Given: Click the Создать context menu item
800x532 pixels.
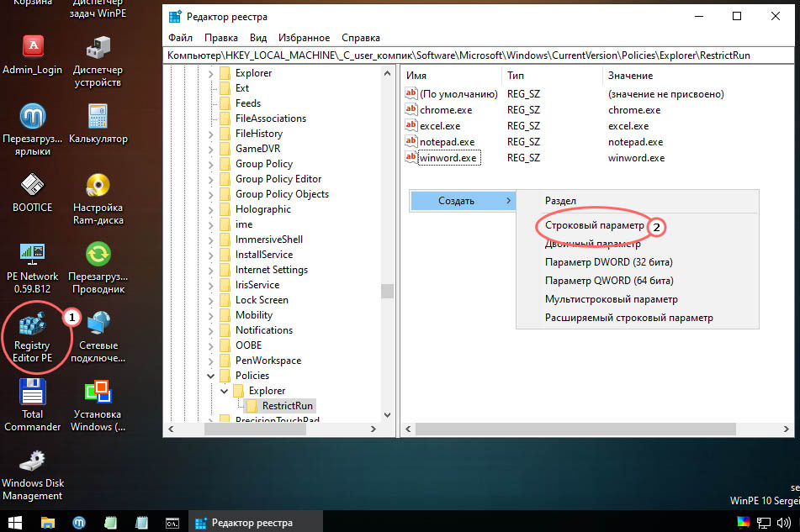Looking at the screenshot, I should pos(463,201).
